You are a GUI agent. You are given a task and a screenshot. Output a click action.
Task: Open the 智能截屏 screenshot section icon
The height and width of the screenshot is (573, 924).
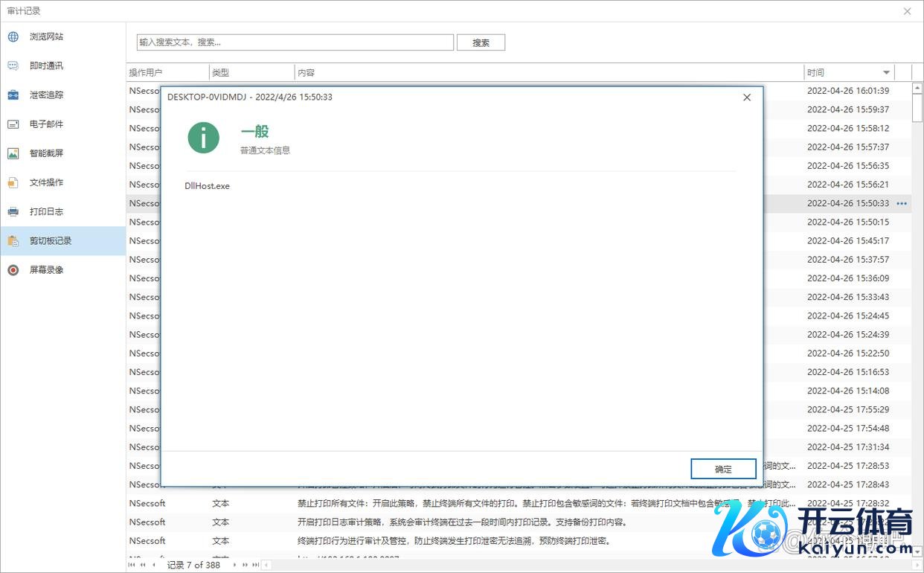coord(13,153)
